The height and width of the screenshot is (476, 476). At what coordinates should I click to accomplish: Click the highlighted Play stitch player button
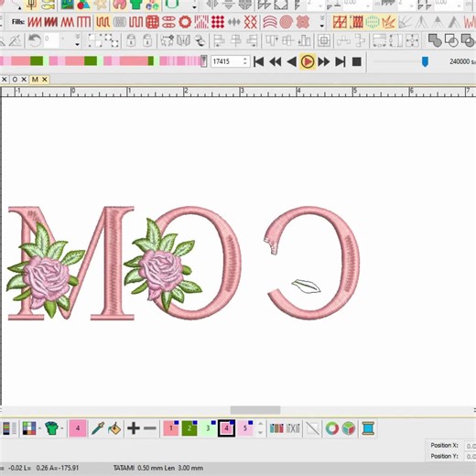pos(308,61)
